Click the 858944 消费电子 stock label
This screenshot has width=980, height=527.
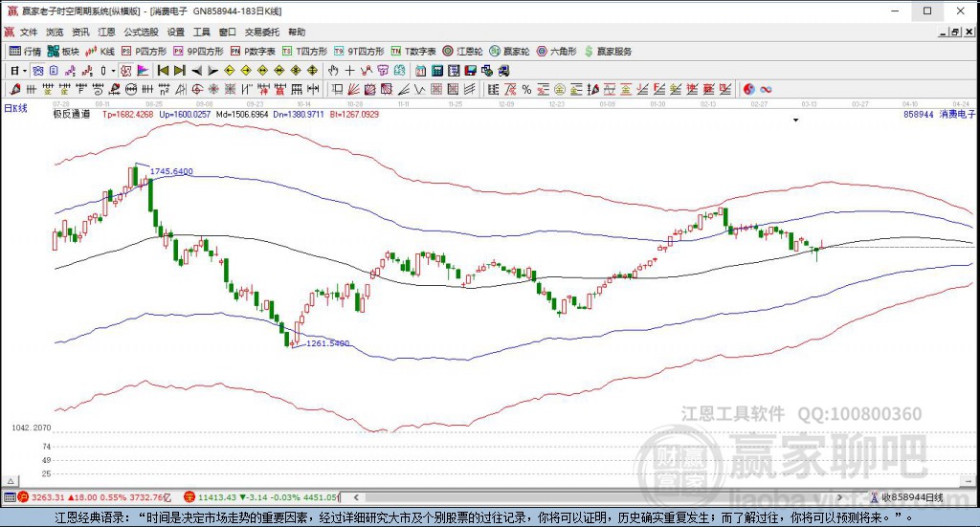pyautogui.click(x=939, y=114)
